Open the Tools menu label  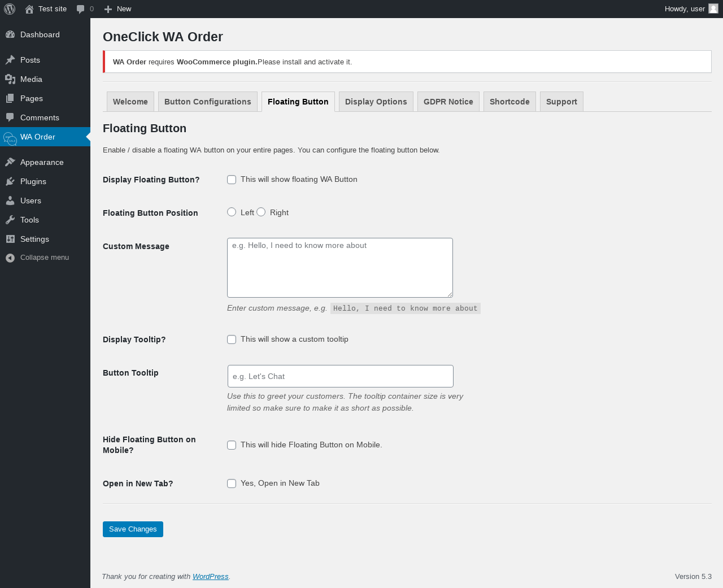pyautogui.click(x=29, y=220)
